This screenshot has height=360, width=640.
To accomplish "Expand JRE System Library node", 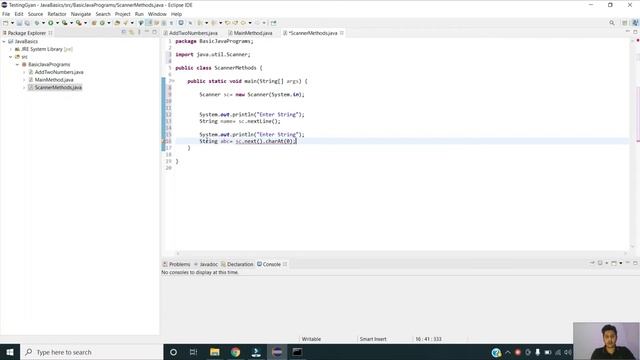I will pos(11,49).
